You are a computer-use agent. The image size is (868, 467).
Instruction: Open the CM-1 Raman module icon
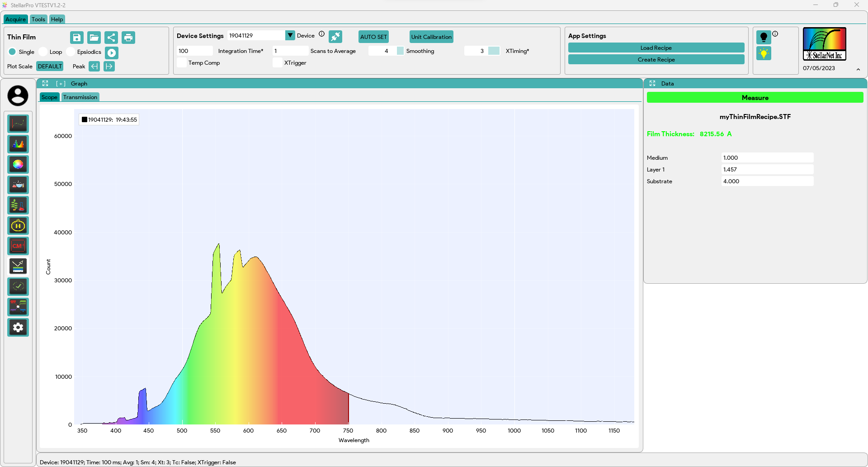point(18,246)
